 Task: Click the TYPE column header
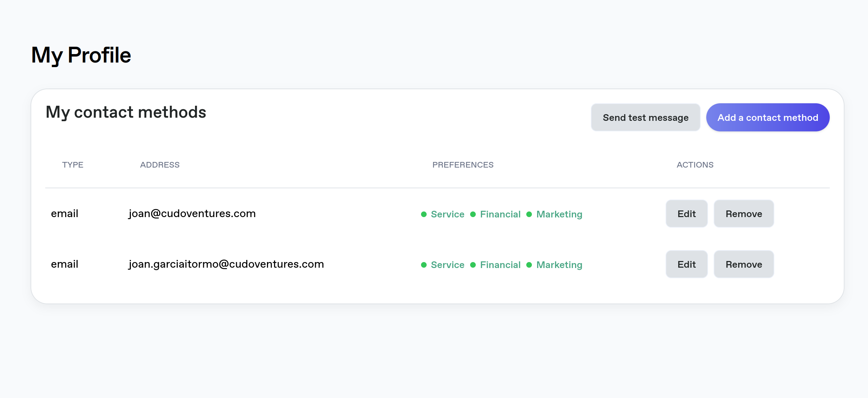click(x=73, y=165)
